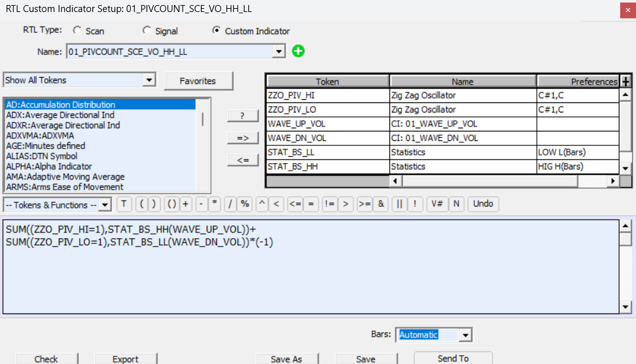Select ADXVMA:ADXVMA in the token list

click(x=100, y=135)
